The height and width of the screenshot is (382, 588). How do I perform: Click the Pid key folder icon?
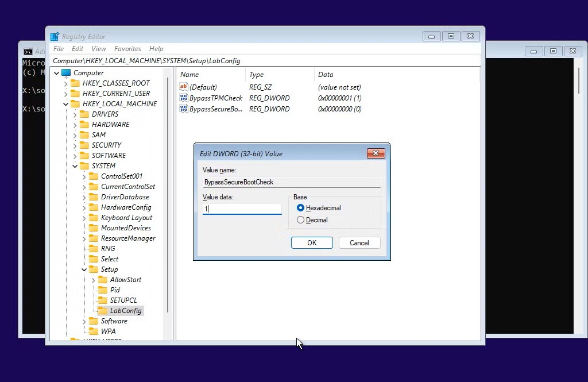[102, 290]
